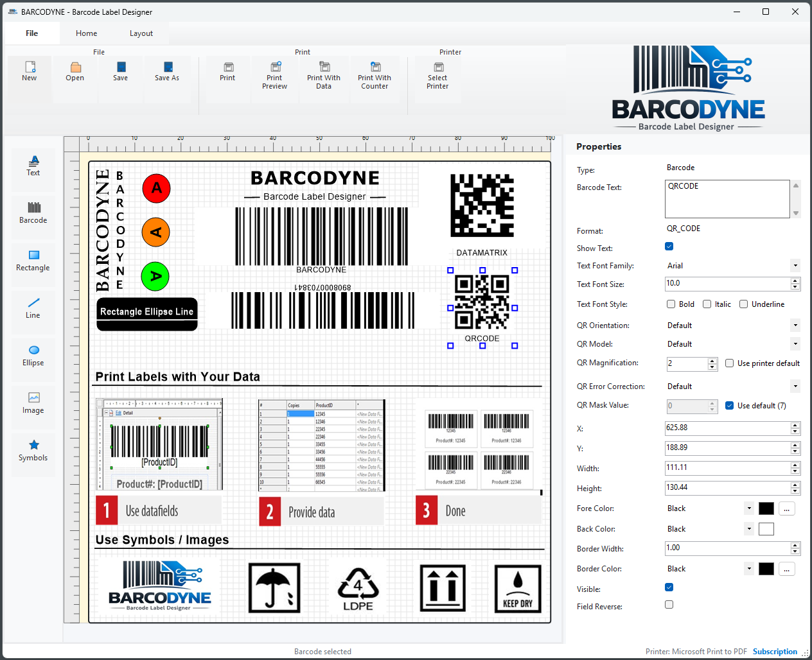Uncheck Show Text for the barcode
Screen dimensions: 812x660
(669, 246)
